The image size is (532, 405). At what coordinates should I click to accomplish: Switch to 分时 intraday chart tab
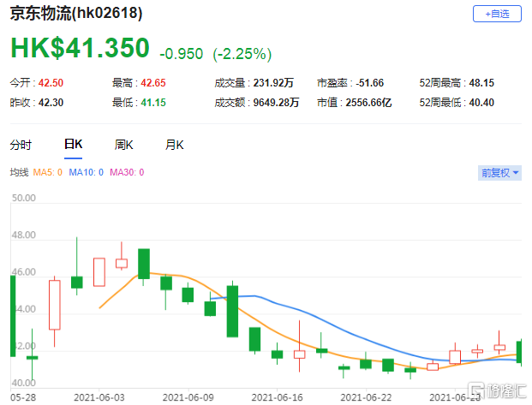click(x=21, y=145)
